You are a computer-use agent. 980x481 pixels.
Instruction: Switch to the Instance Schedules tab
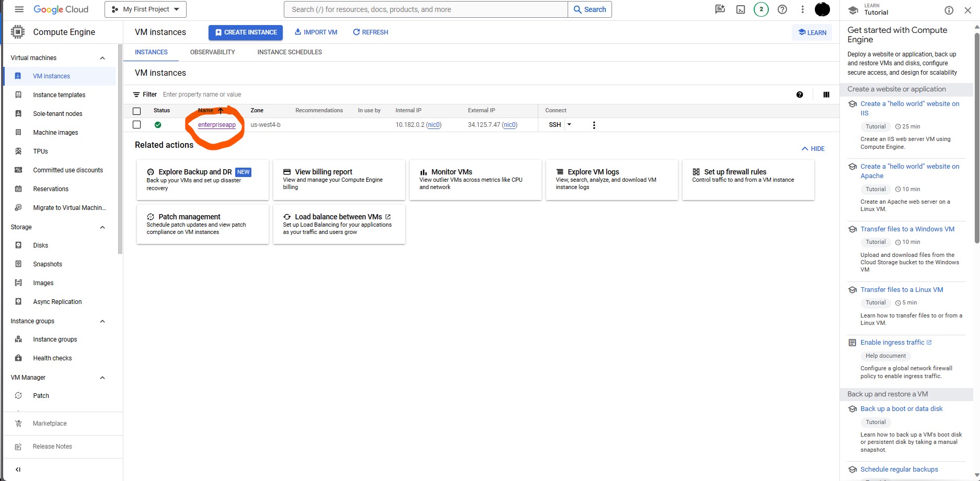coord(290,52)
